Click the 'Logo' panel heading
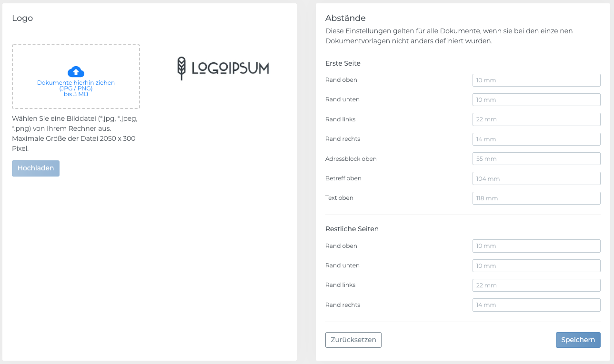Screen dimensions: 614x364 pyautogui.click(x=22, y=19)
